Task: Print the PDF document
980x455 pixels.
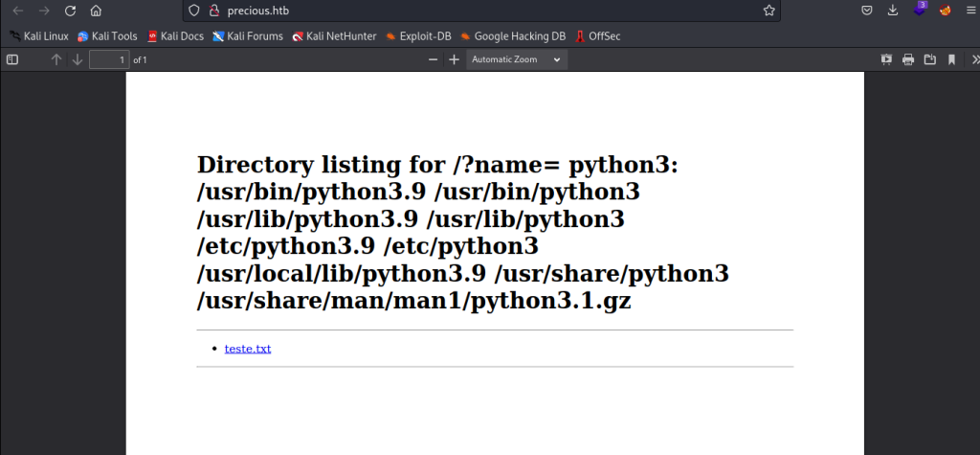Action: pos(907,59)
